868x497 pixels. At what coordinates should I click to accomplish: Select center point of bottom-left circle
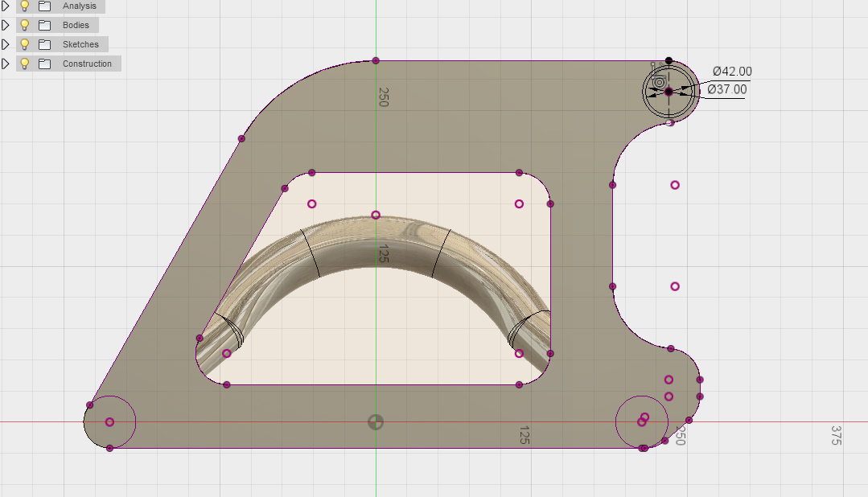(109, 422)
